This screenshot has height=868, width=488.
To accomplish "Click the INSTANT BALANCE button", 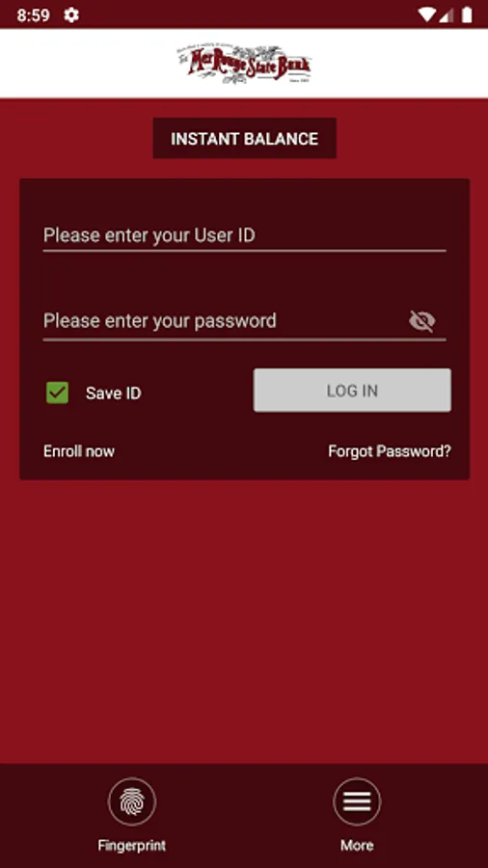I will point(245,138).
